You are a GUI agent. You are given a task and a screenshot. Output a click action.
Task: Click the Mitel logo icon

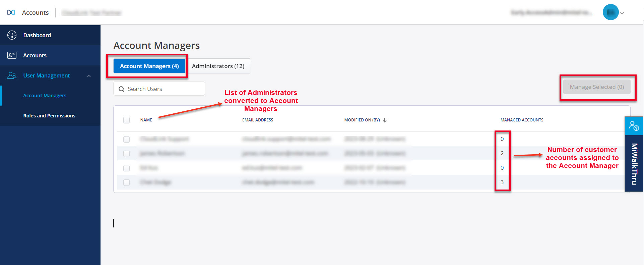pos(11,12)
